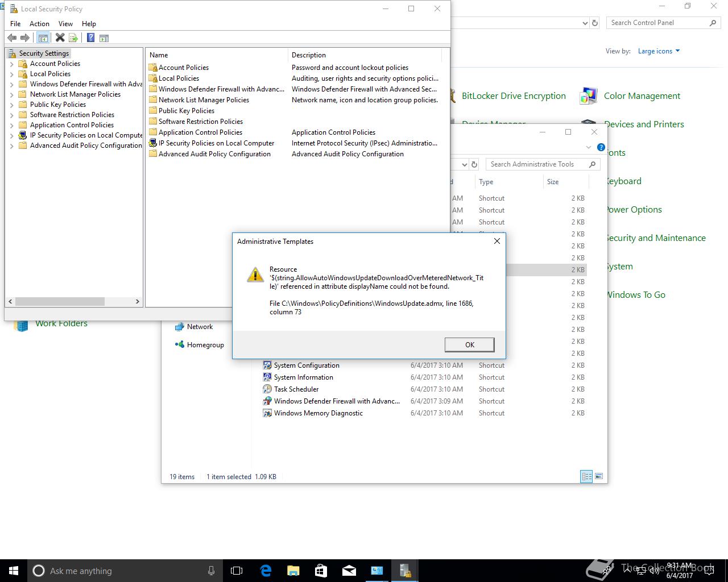Click the Task Scheduler shortcut icon
The height and width of the screenshot is (582, 728).
pyautogui.click(x=267, y=389)
